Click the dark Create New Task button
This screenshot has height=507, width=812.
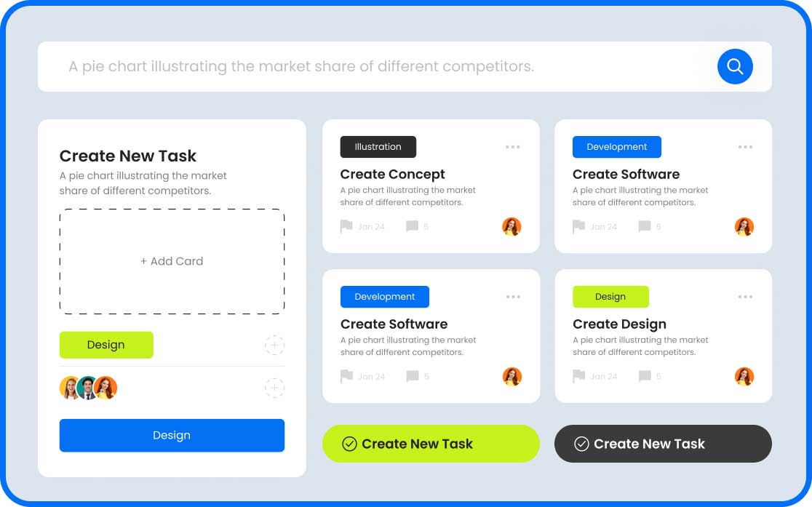(663, 444)
